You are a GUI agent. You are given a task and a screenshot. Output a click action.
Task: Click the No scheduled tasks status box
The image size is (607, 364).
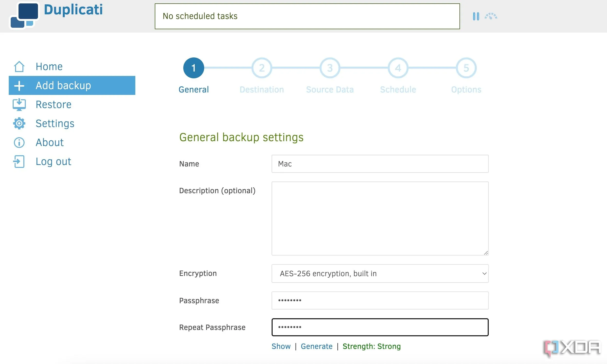click(307, 16)
